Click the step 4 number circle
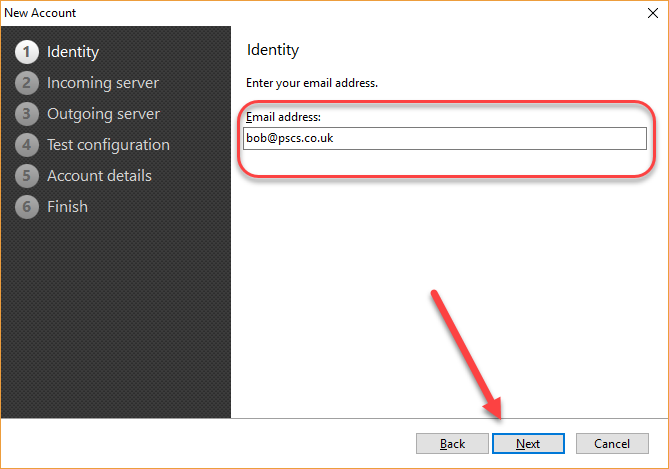669x469 pixels. point(27,145)
